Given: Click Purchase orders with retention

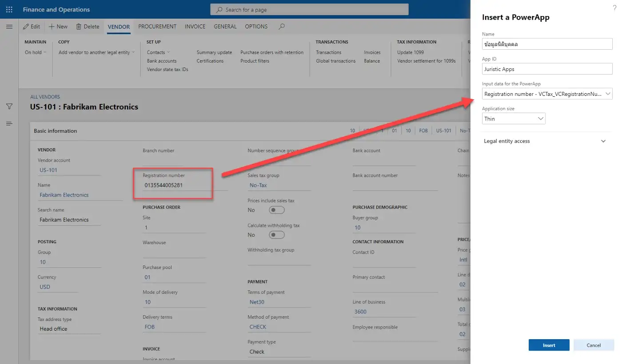Looking at the screenshot, I should (272, 52).
